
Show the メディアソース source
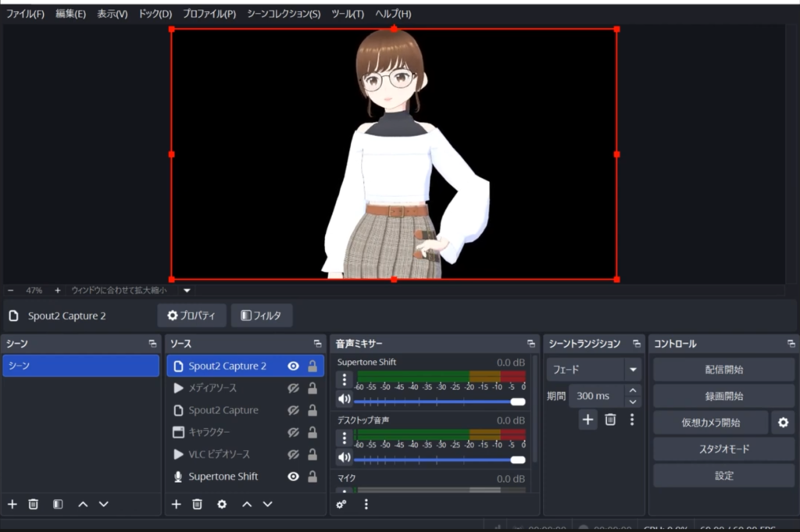point(293,388)
